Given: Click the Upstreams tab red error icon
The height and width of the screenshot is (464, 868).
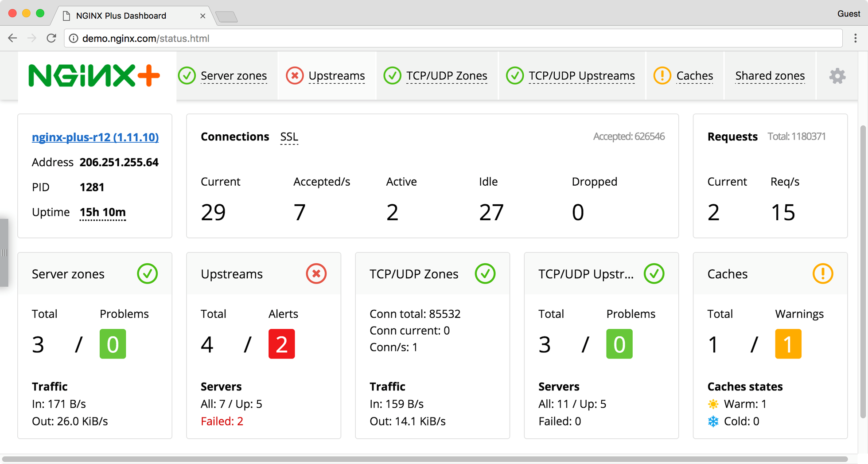Looking at the screenshot, I should (x=295, y=76).
